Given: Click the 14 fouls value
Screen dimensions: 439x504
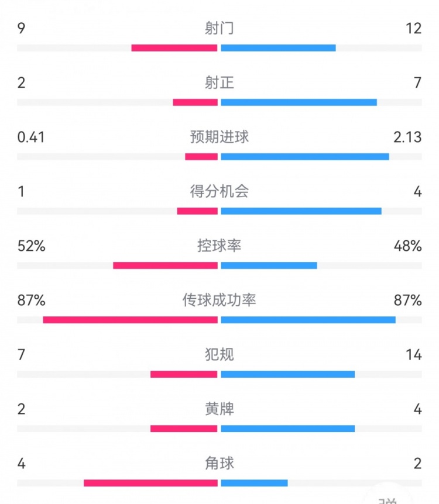Looking at the screenshot, I should pos(414,354).
